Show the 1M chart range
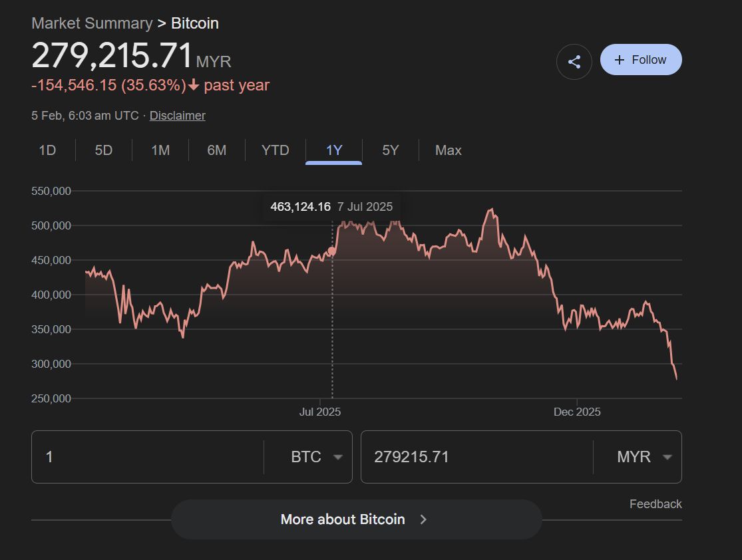Viewport: 742px width, 560px height. 160,150
